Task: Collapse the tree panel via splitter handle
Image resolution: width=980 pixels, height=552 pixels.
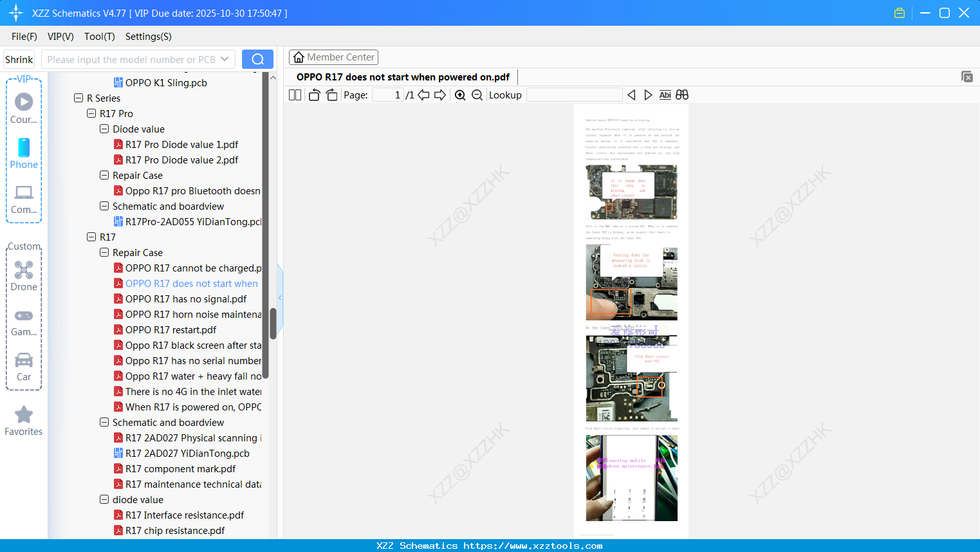Action: click(280, 298)
